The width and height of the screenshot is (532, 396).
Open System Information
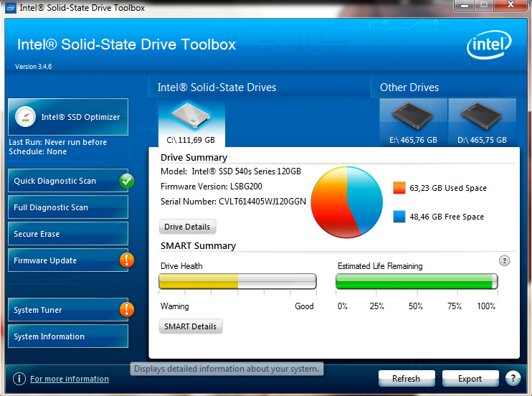(x=68, y=336)
